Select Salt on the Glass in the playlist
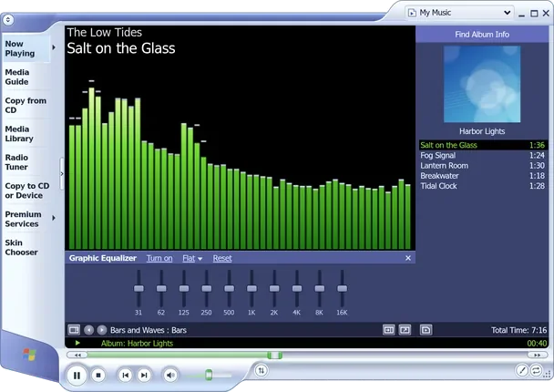This screenshot has height=392, width=554. [483, 145]
